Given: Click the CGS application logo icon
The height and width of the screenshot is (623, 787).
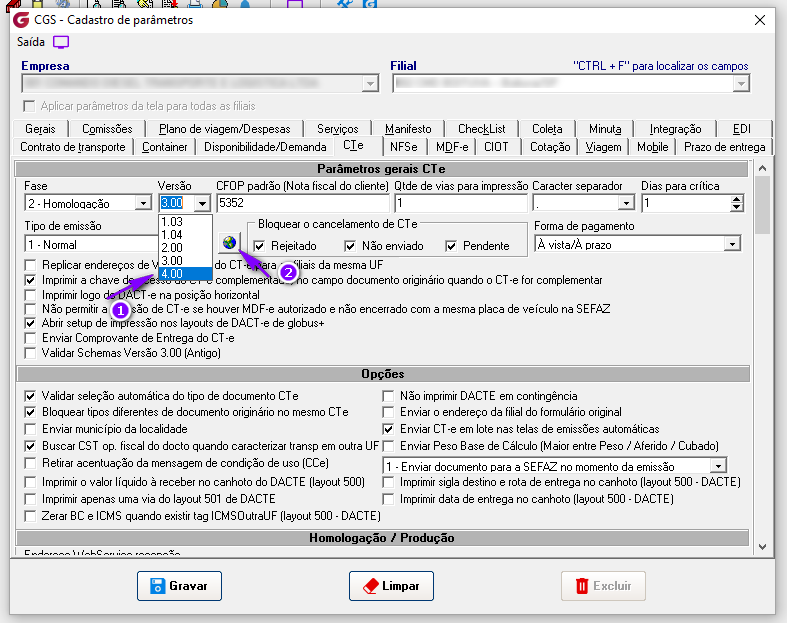Looking at the screenshot, I should pyautogui.click(x=21, y=20).
